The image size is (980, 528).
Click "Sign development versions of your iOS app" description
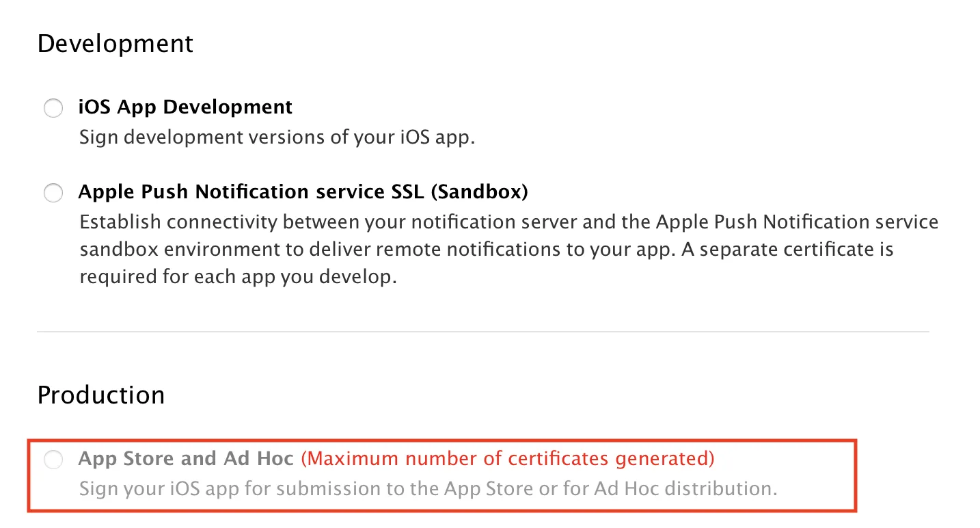click(x=277, y=137)
